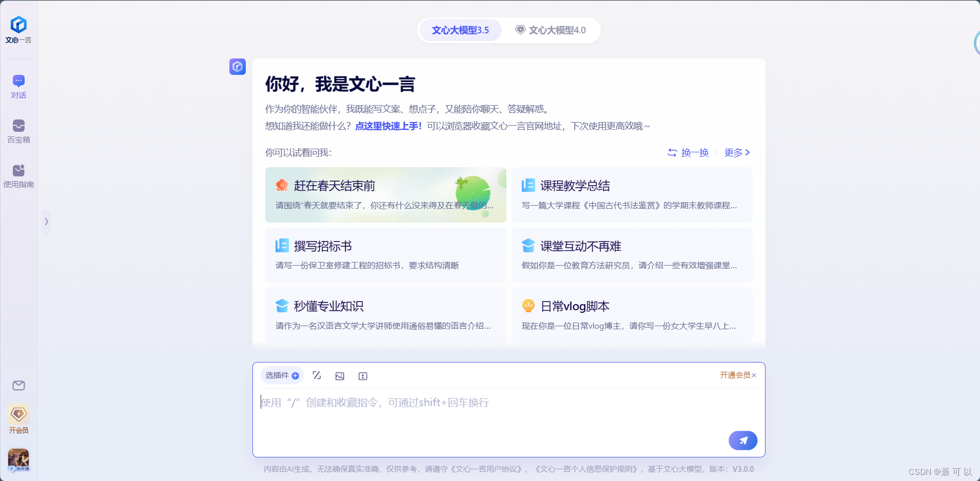Click the flower icon on 赶在春天结束前
Image resolution: width=980 pixels, height=481 pixels.
point(282,185)
